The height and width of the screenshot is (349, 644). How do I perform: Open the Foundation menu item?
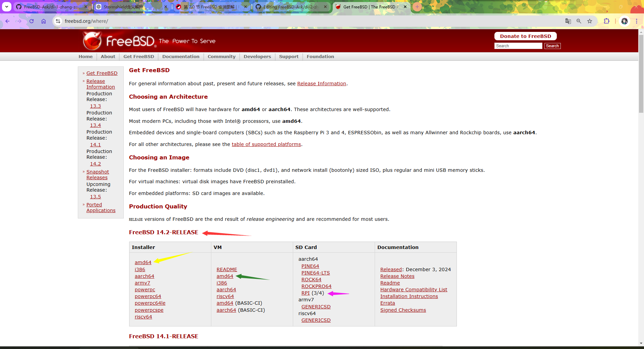point(320,57)
